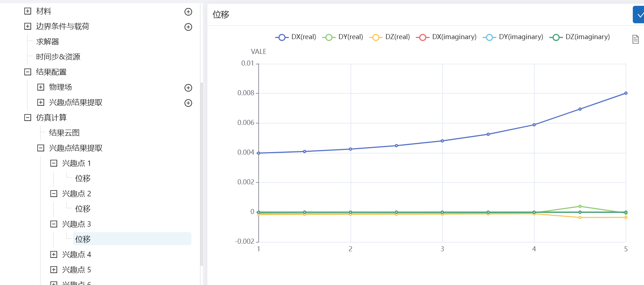Expand the 兴趣点 5 node
This screenshot has height=285, width=644.
54,270
